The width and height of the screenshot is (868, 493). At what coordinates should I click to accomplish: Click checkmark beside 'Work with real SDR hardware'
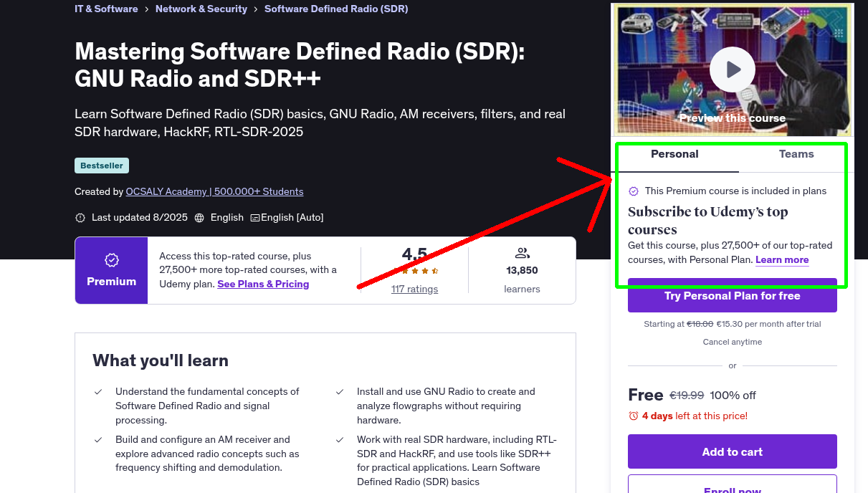[340, 440]
